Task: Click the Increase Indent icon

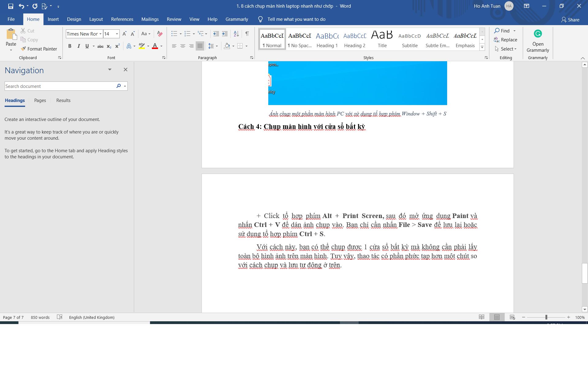Action: (x=225, y=34)
